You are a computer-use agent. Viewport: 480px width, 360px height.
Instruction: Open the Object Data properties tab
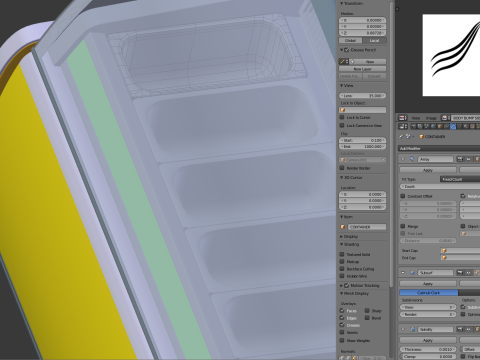coord(459,126)
